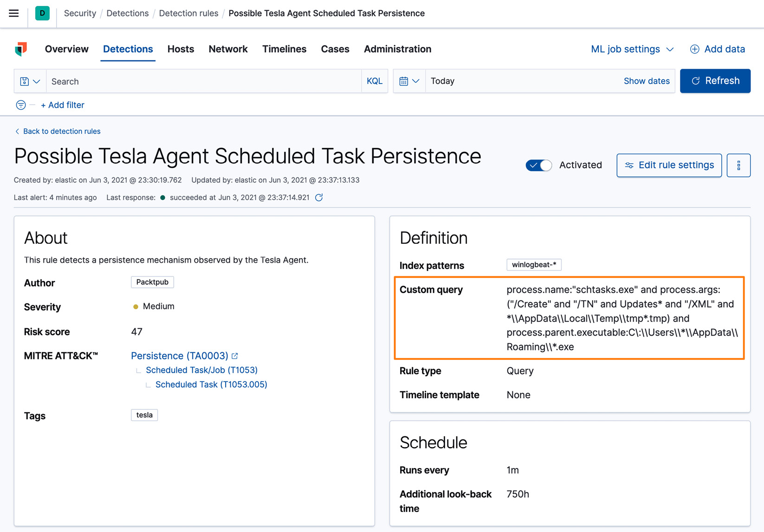Click the winlogbeat-* index pattern badge
764x532 pixels.
point(534,265)
